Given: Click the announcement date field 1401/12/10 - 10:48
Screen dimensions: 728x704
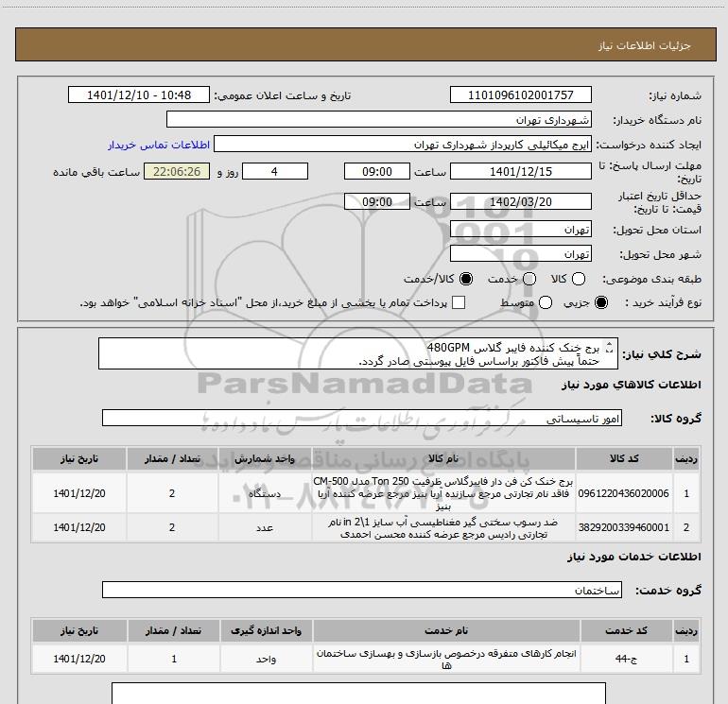Looking at the screenshot, I should click(x=139, y=94).
